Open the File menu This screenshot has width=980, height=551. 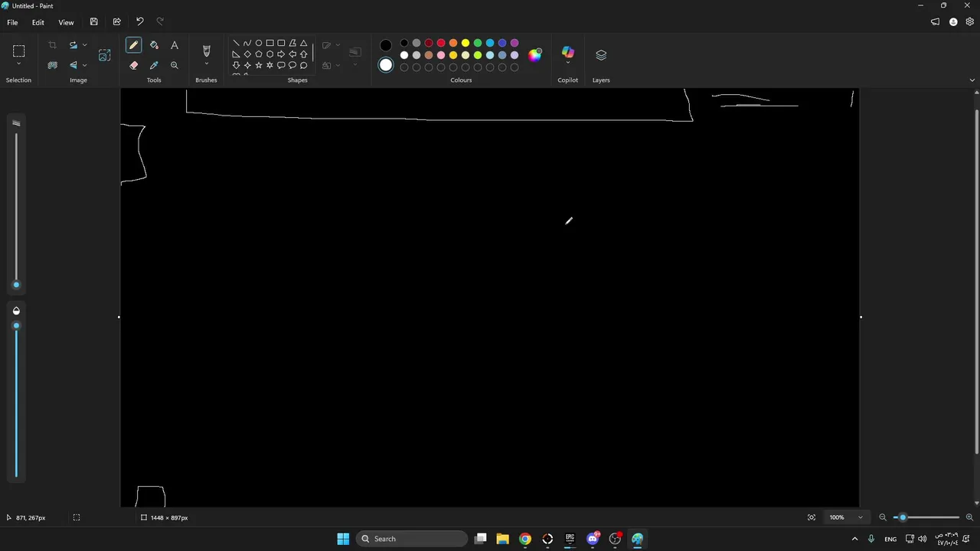pyautogui.click(x=12, y=22)
